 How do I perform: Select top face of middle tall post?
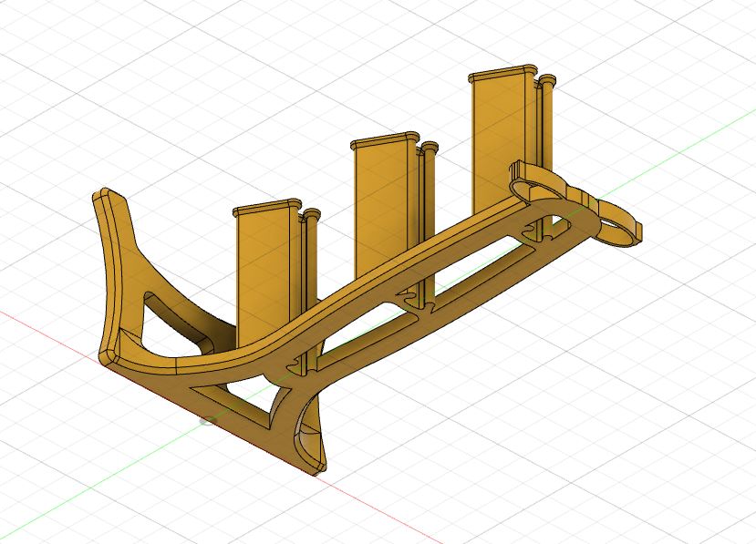tap(385, 140)
